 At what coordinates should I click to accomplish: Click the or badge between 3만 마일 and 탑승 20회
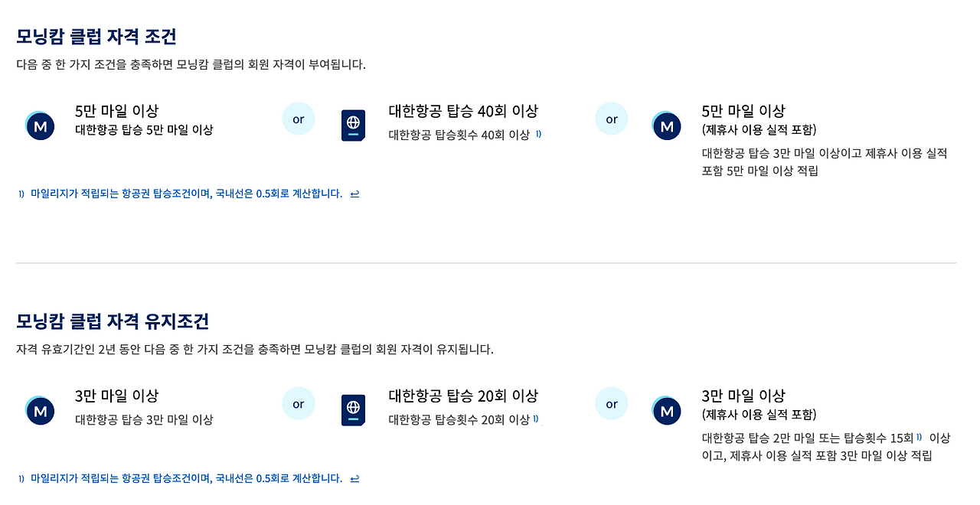[299, 403]
